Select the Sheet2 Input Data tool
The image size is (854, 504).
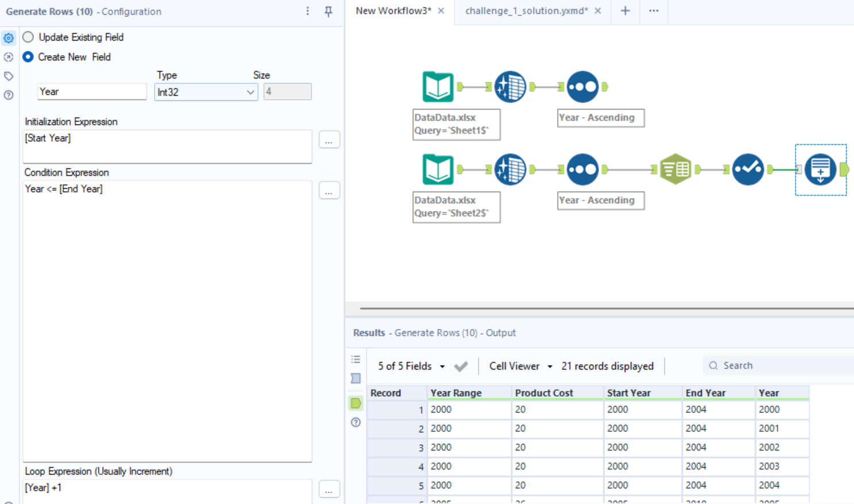[438, 169]
